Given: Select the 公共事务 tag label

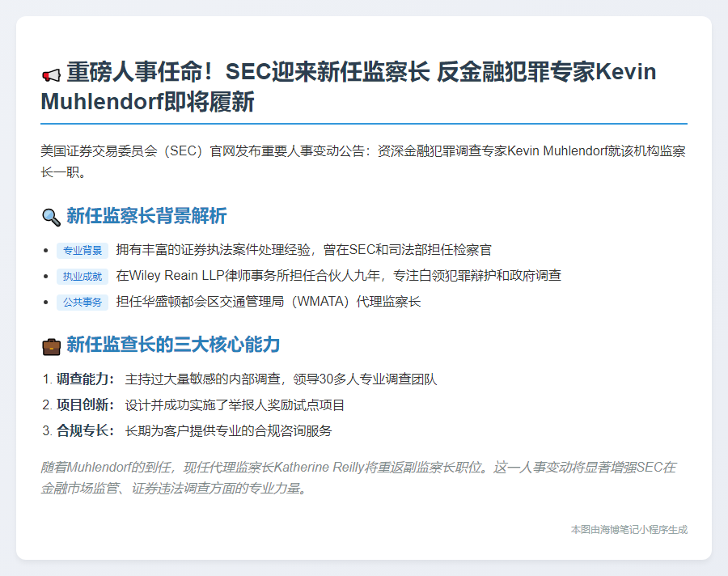Looking at the screenshot, I should (83, 303).
